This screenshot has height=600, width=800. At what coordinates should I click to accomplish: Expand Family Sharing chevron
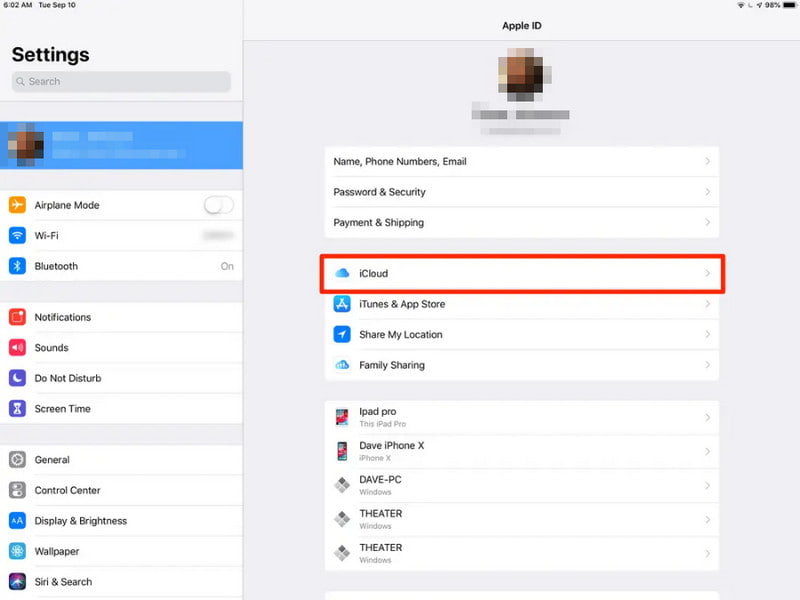tap(708, 365)
